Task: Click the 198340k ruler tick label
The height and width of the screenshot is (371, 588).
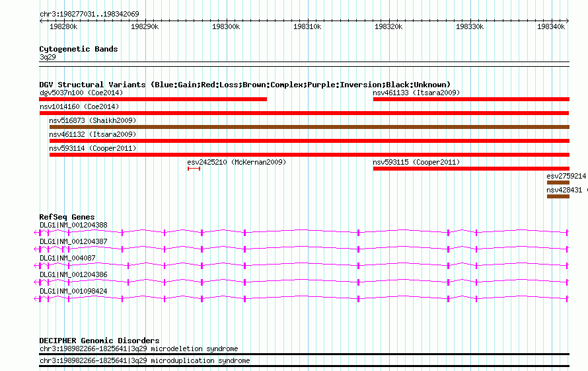Action: click(x=551, y=26)
